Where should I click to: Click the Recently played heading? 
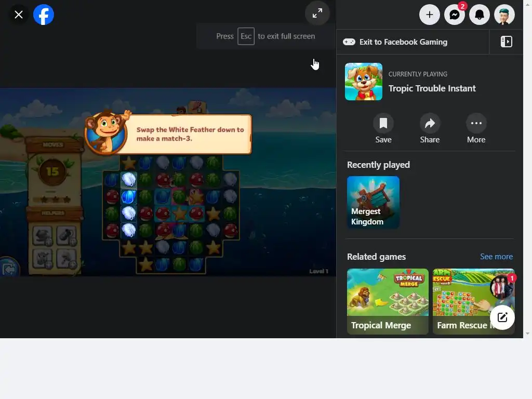point(378,165)
